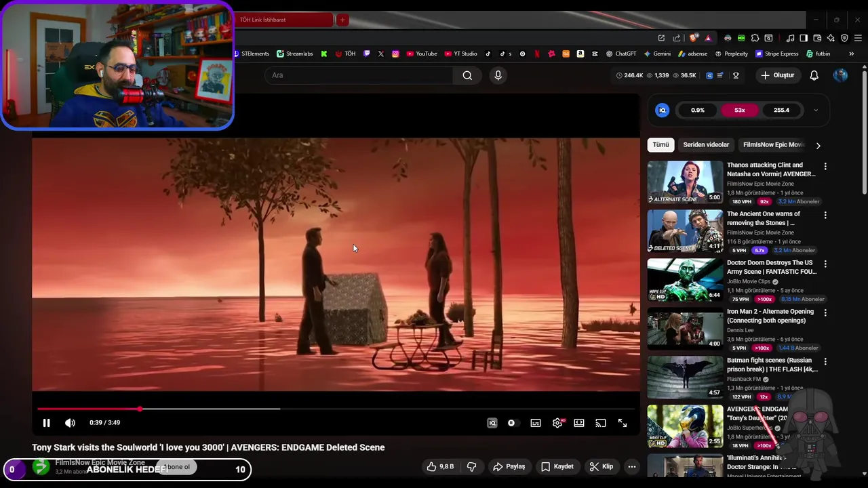This screenshot has height=488, width=868.
Task: Open the YouTube bookmark
Action: coord(422,54)
